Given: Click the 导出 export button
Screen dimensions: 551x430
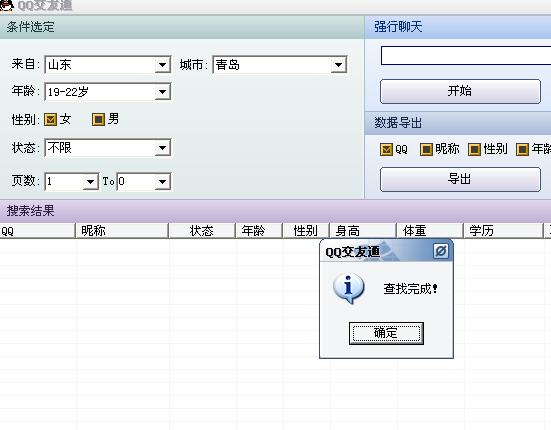Looking at the screenshot, I should (x=460, y=179).
